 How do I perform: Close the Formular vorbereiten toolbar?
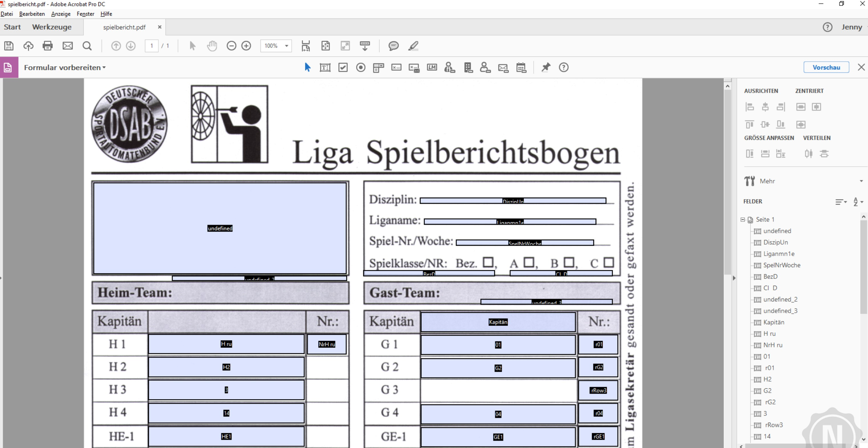[x=861, y=67]
